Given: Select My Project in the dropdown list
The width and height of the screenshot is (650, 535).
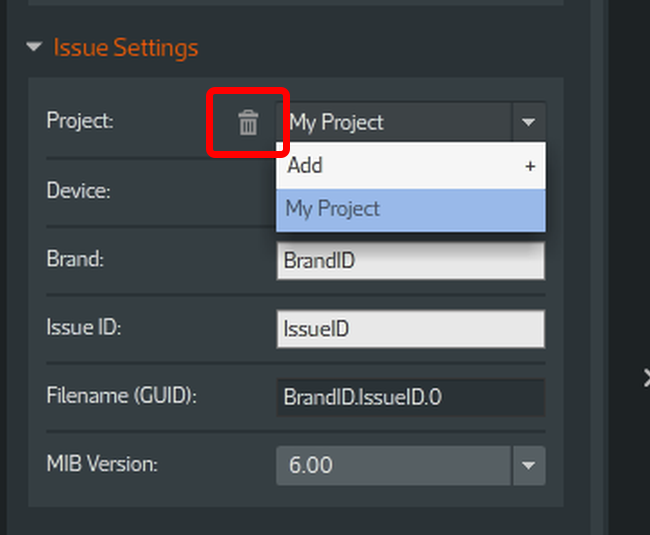Looking at the screenshot, I should pyautogui.click(x=411, y=210).
